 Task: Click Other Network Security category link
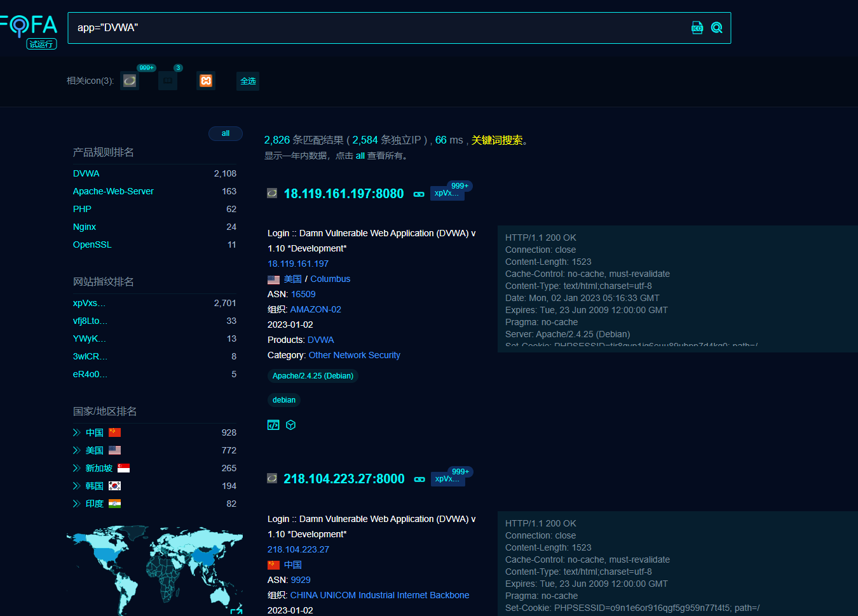tap(355, 355)
